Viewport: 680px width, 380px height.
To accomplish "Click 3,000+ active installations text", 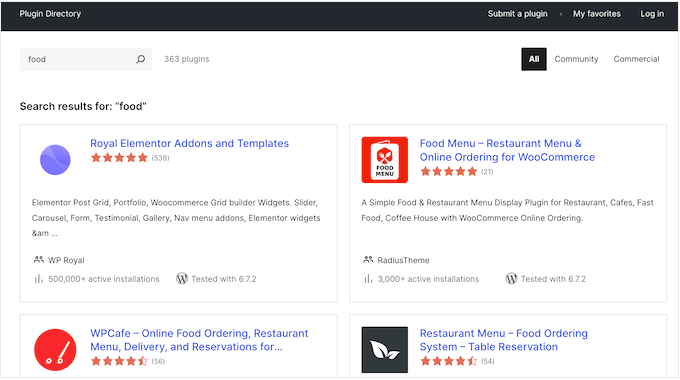I will point(428,279).
